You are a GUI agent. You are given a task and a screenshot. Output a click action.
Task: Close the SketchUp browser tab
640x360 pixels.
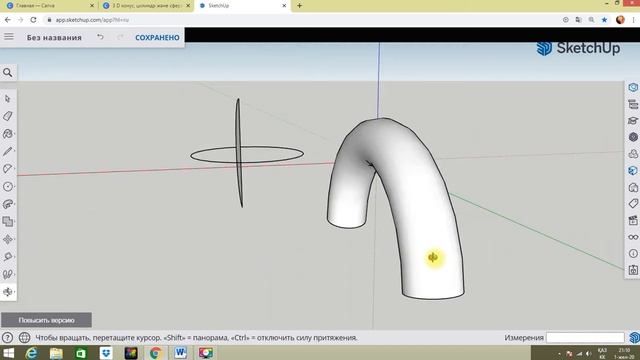284,6
